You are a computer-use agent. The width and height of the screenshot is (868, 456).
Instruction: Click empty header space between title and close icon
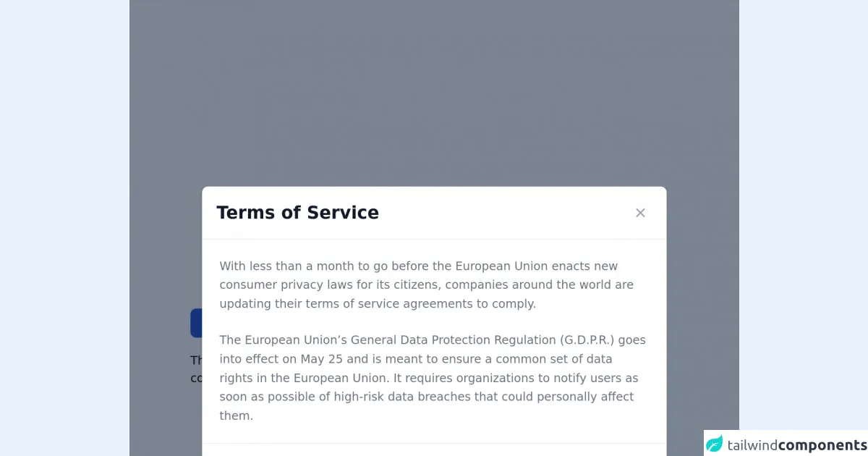click(506, 213)
